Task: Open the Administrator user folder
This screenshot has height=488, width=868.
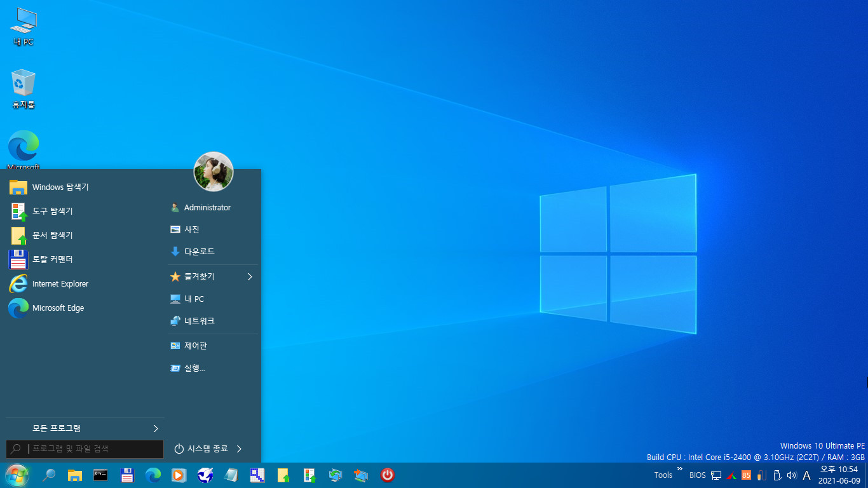Action: coord(213,208)
